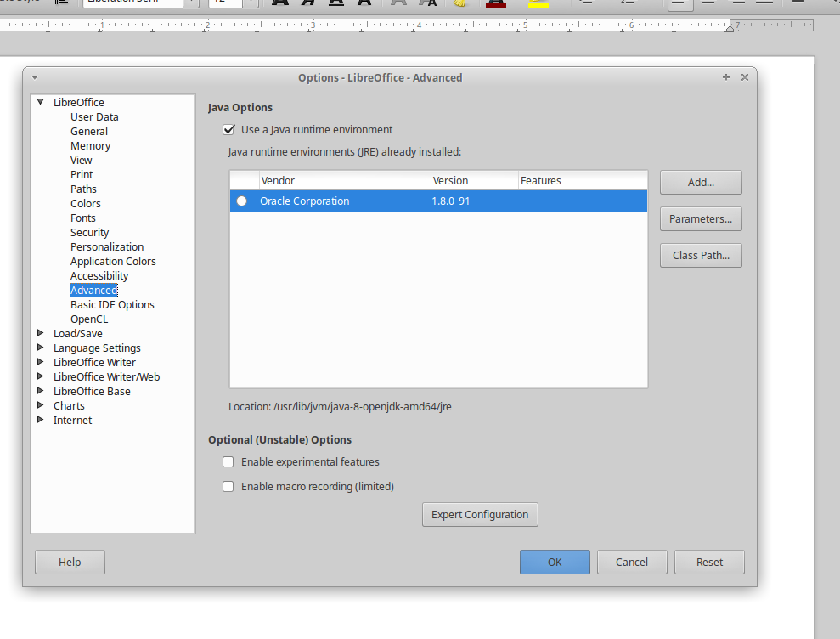This screenshot has height=639, width=840.
Task: Open the Personalization page
Action: 107,247
